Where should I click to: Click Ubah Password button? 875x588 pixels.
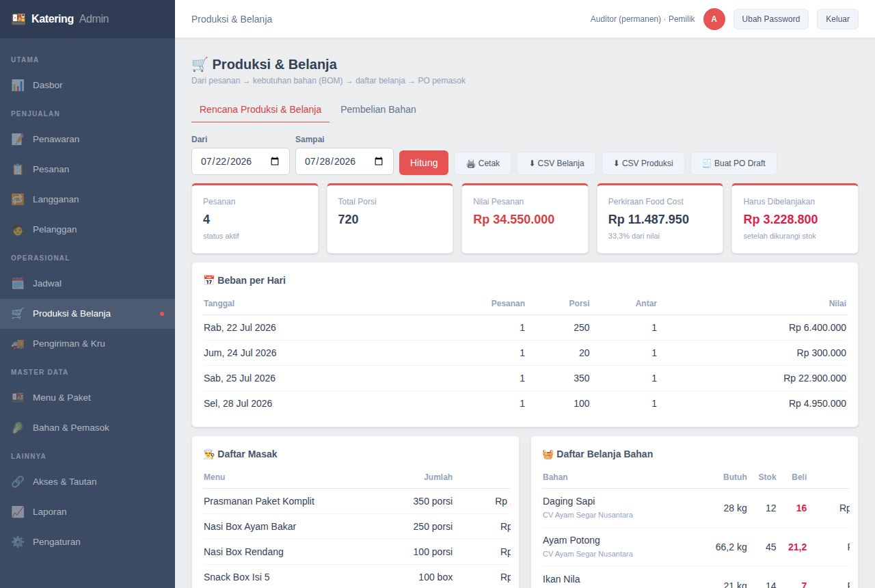[x=771, y=19]
